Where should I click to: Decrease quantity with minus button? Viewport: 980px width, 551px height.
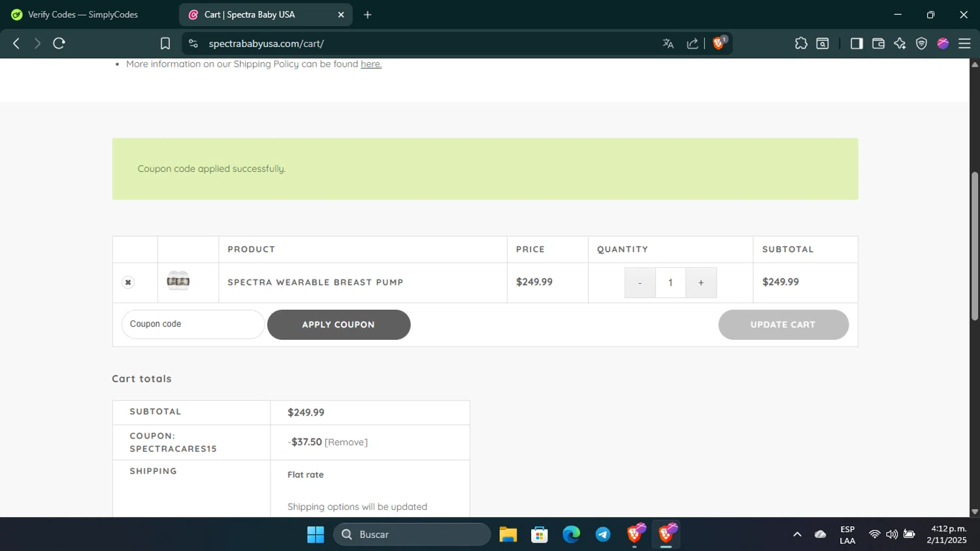coord(640,282)
